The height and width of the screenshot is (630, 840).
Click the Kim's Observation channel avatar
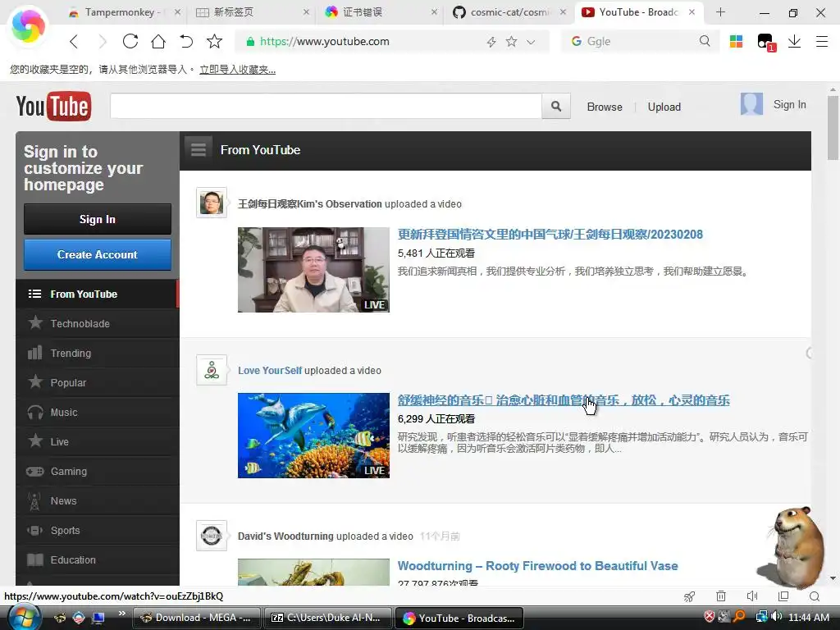coord(212,203)
